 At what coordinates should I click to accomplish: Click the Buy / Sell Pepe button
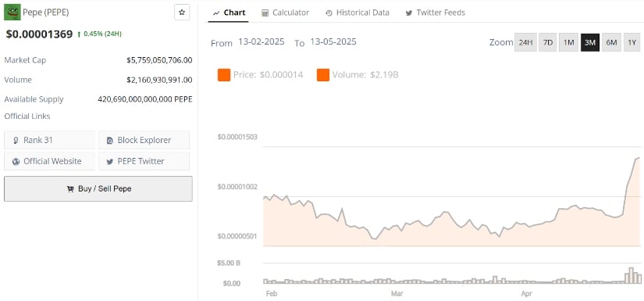pos(98,188)
